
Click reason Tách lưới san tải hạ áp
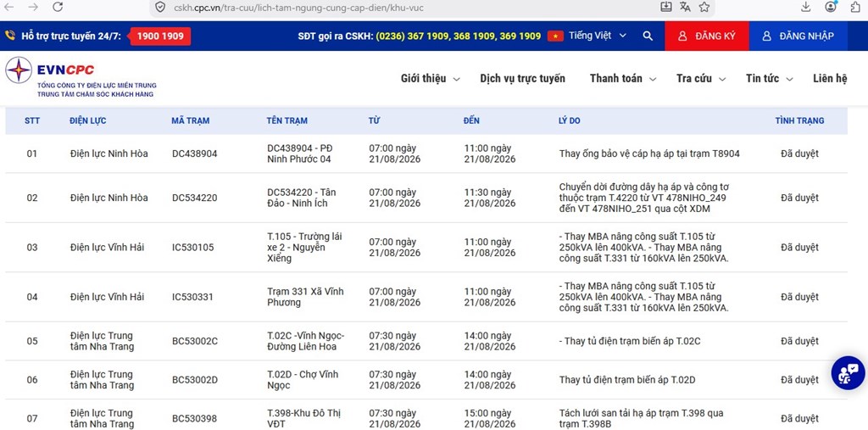[x=641, y=418]
